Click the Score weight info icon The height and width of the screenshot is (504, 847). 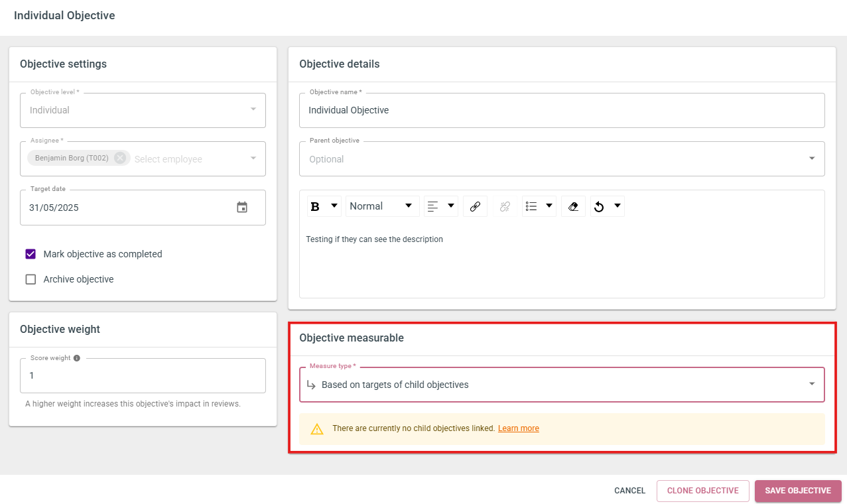[76, 358]
